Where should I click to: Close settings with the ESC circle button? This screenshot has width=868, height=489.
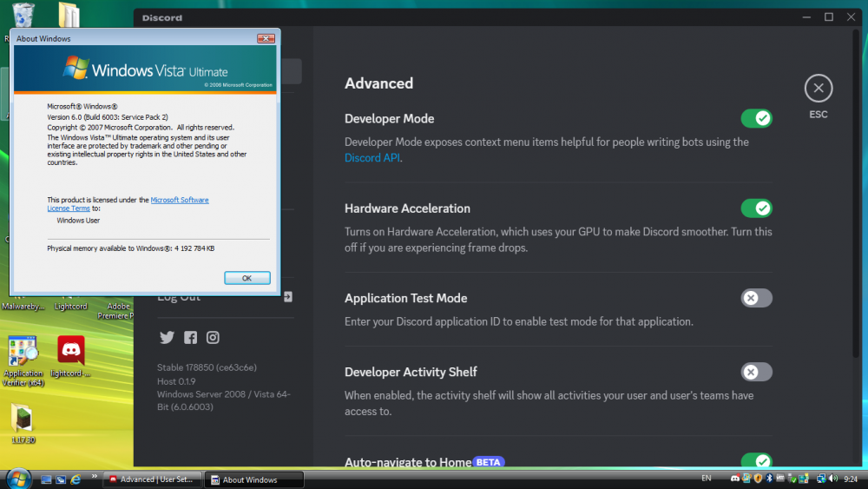point(819,89)
